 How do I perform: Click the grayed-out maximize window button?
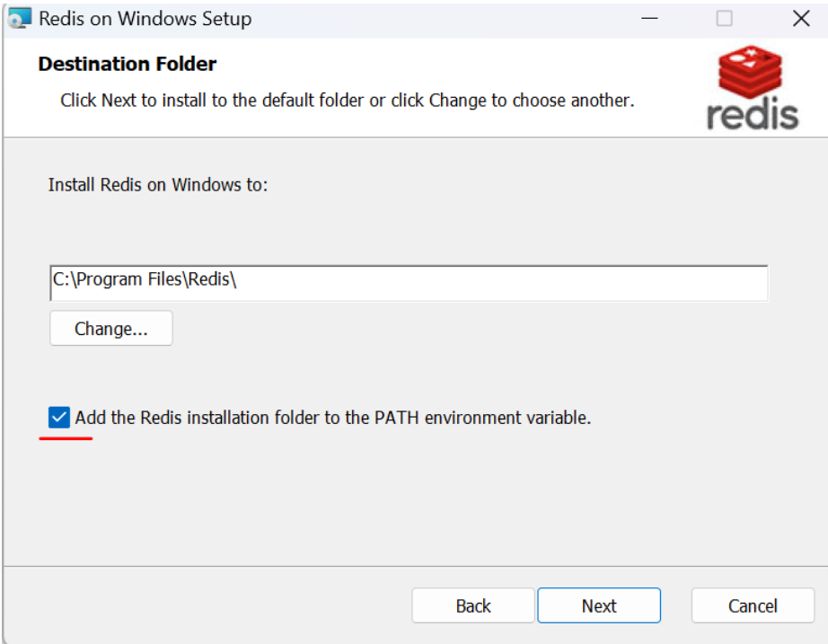click(724, 19)
